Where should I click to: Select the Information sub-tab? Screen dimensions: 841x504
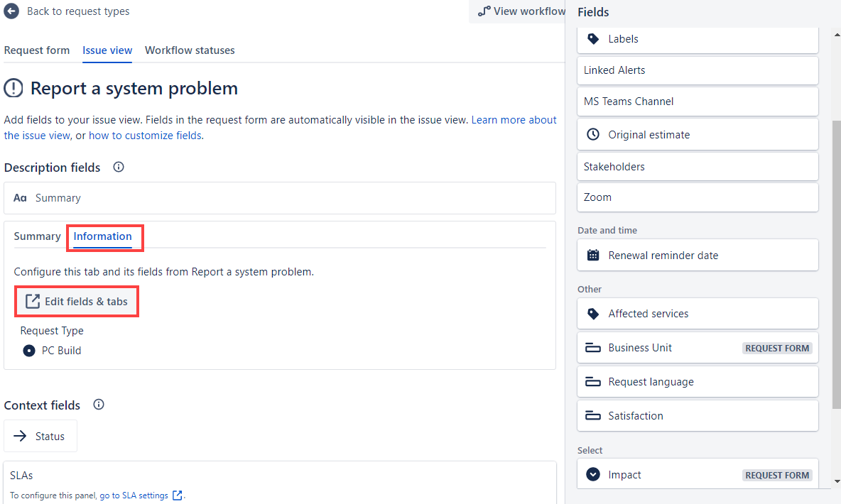(x=102, y=236)
